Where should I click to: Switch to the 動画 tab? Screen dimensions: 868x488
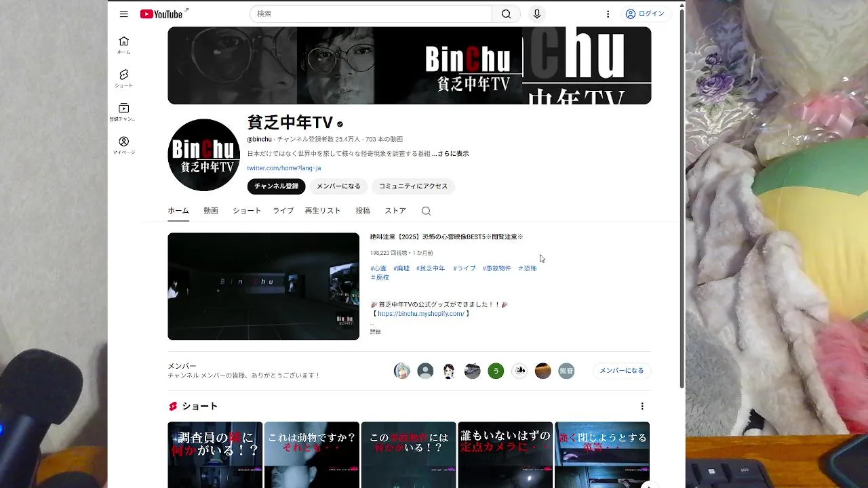[211, 211]
